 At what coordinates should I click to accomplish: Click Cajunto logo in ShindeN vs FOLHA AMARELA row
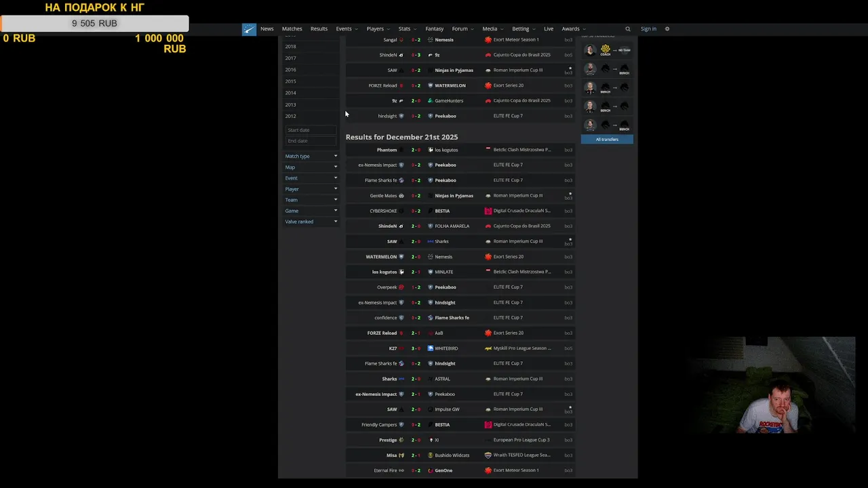click(488, 226)
